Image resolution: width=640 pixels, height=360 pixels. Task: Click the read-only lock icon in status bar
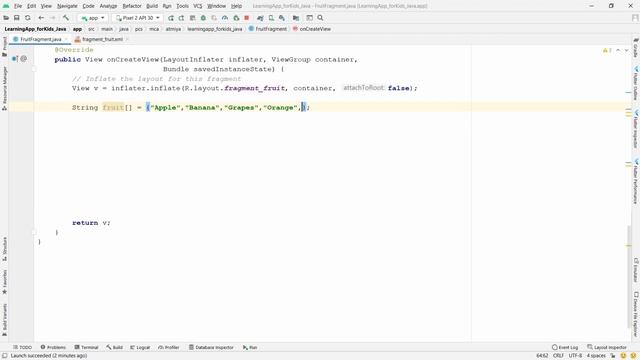(613, 356)
